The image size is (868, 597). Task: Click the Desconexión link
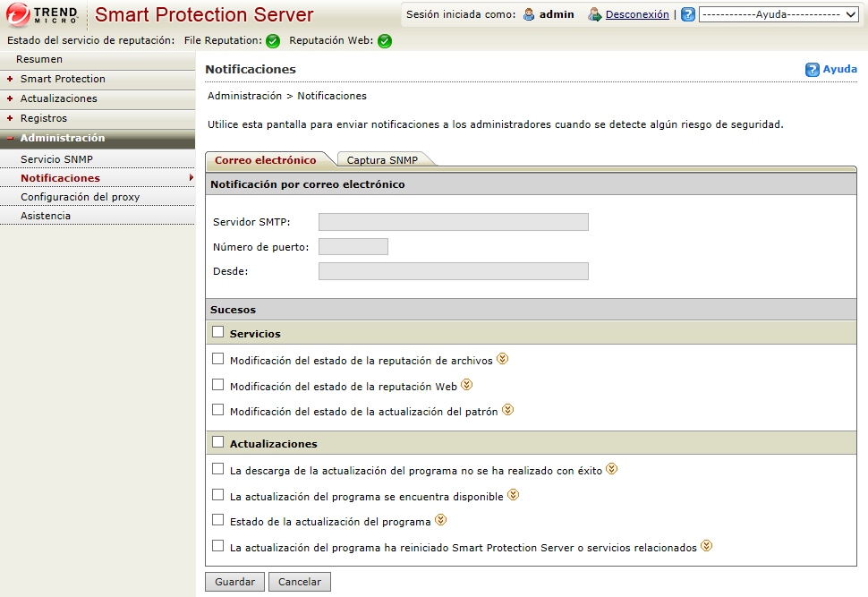[x=636, y=15]
